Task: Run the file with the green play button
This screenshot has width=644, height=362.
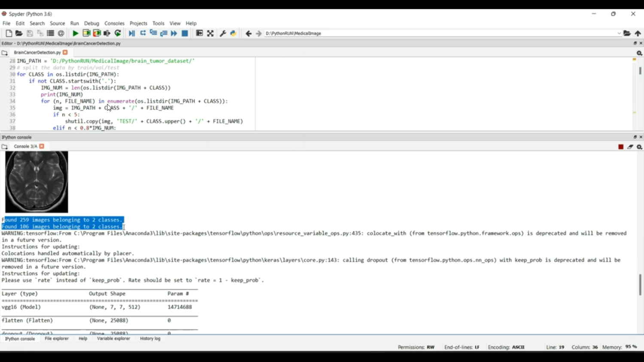Action: 75,33
